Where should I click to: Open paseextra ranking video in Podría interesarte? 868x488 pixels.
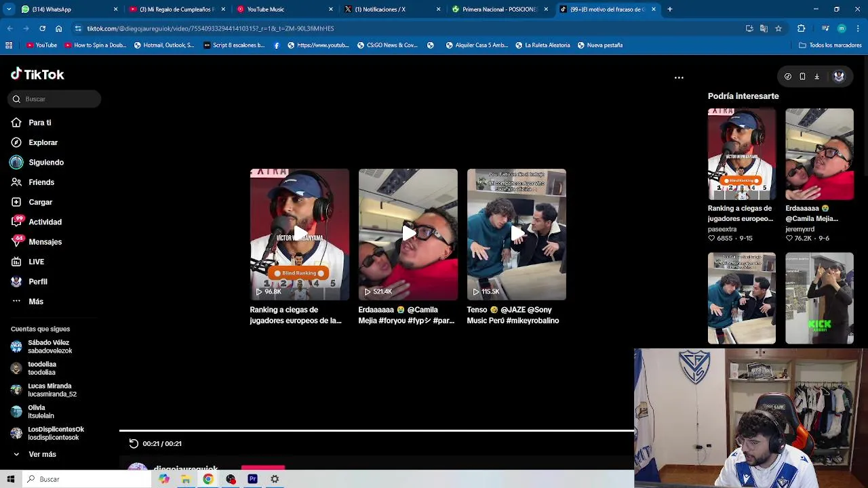[x=742, y=155]
